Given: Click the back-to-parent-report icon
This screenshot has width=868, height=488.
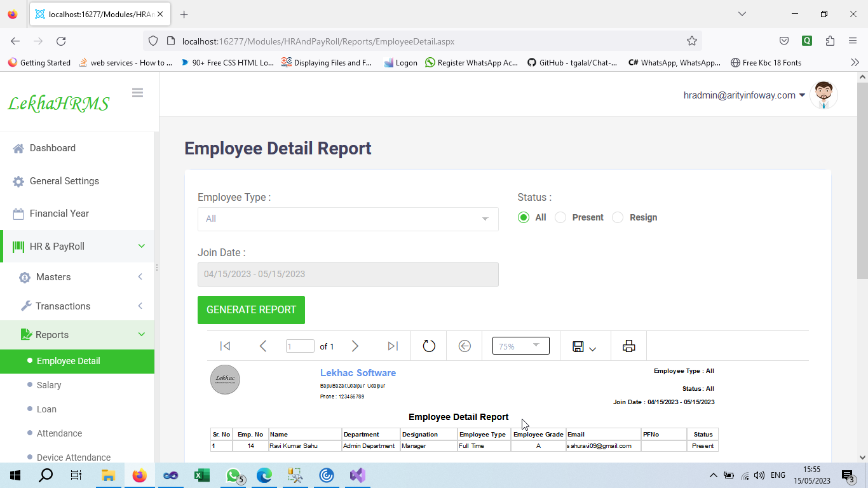Looking at the screenshot, I should (465, 346).
